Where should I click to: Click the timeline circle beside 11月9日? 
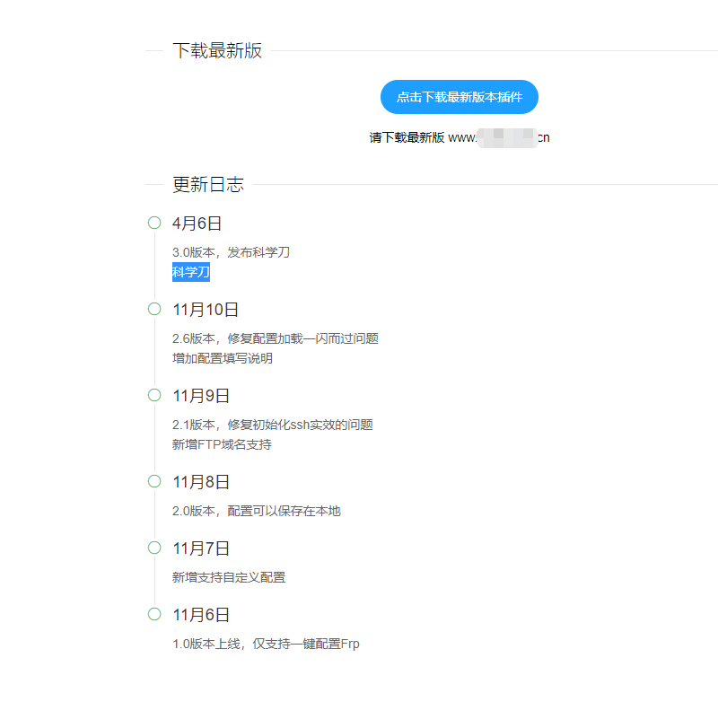[153, 395]
